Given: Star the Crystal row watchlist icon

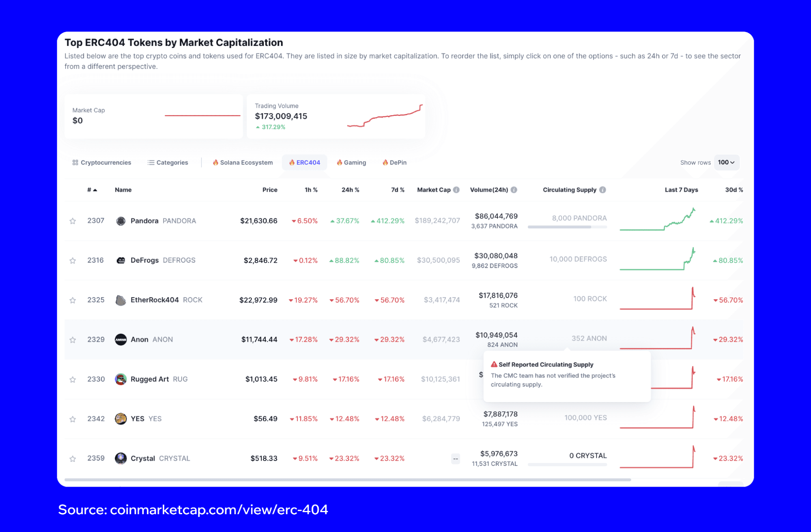Looking at the screenshot, I should click(x=73, y=459).
